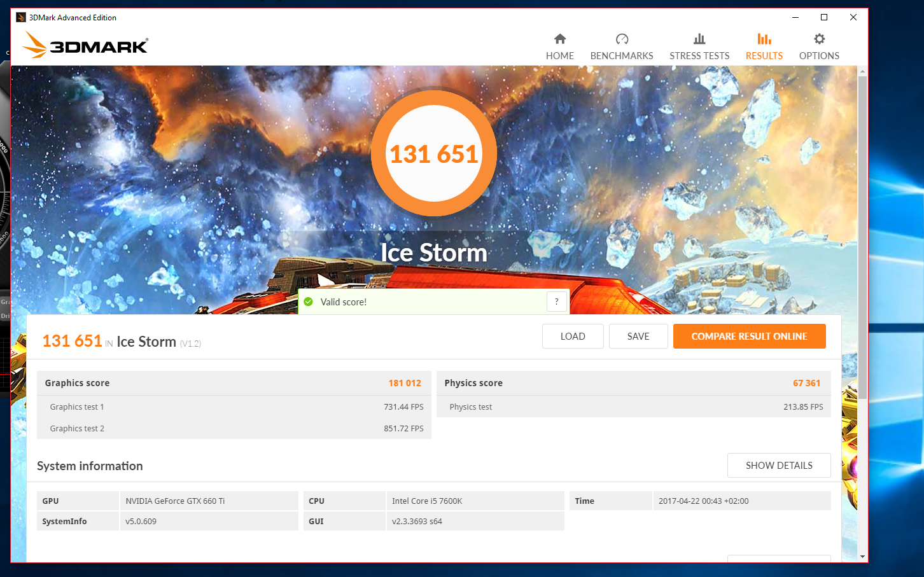Click COMPARE RESULT ONLINE button
This screenshot has width=924, height=577.
[x=750, y=337]
